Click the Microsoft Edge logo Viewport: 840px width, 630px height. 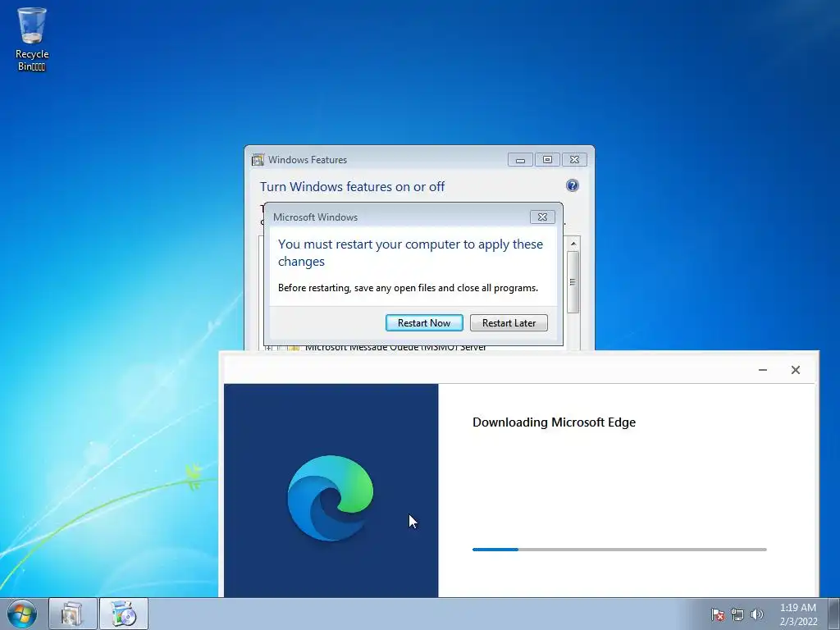(x=331, y=498)
